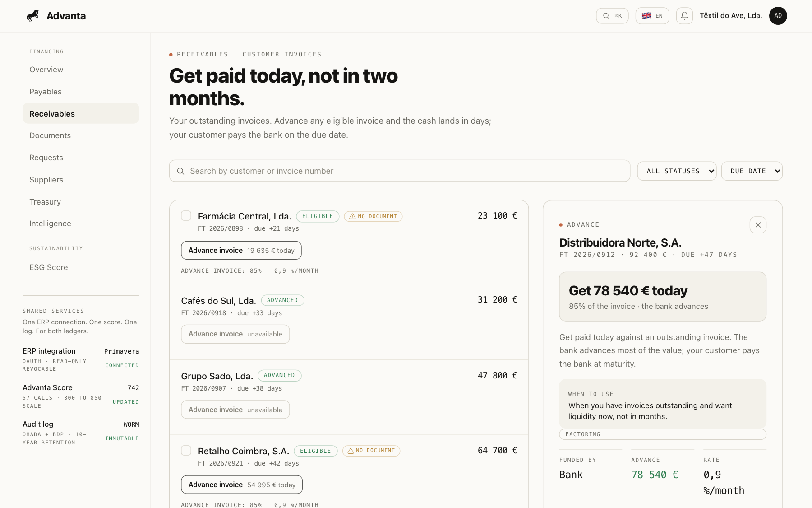Click Retalho Coimbra, S.A. customer name
The width and height of the screenshot is (812, 508).
(244, 451)
